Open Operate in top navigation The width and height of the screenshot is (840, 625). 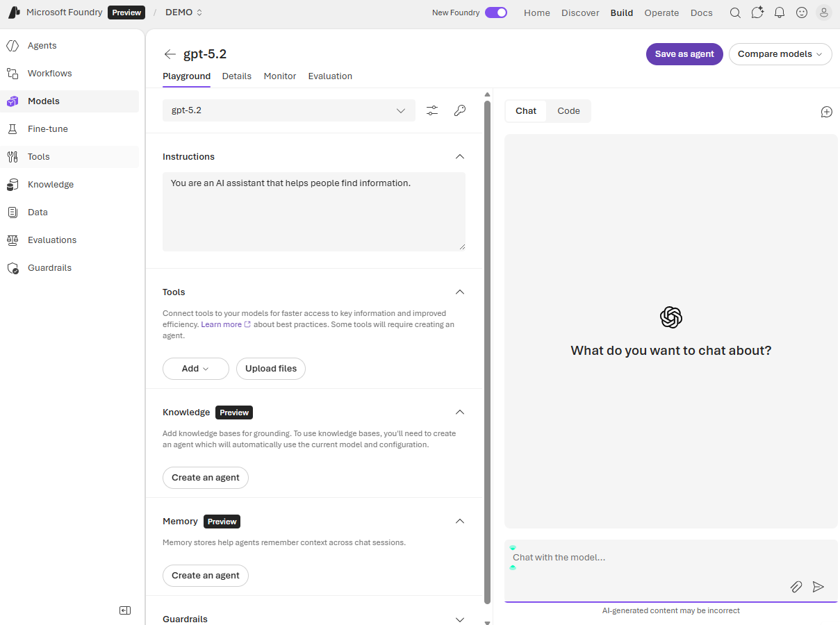(x=661, y=12)
